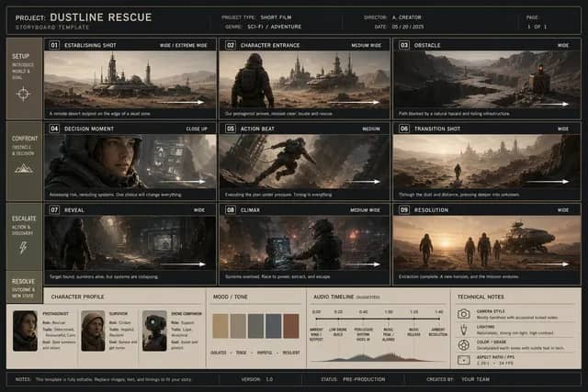Screen dimensions: 588x392
Task: Click the 06 number badge of Transition Shot
Action: click(x=404, y=129)
